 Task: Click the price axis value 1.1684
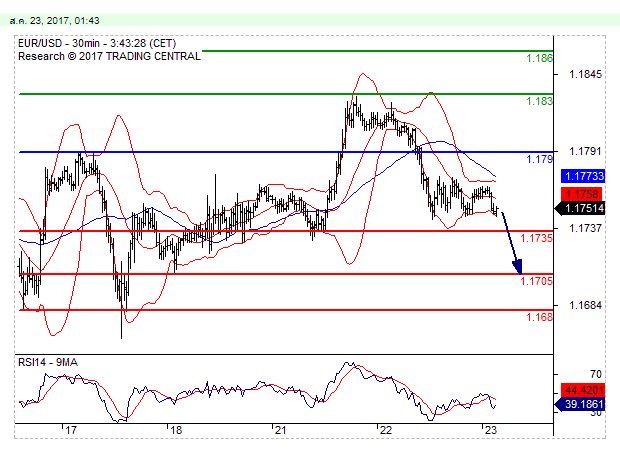585,305
